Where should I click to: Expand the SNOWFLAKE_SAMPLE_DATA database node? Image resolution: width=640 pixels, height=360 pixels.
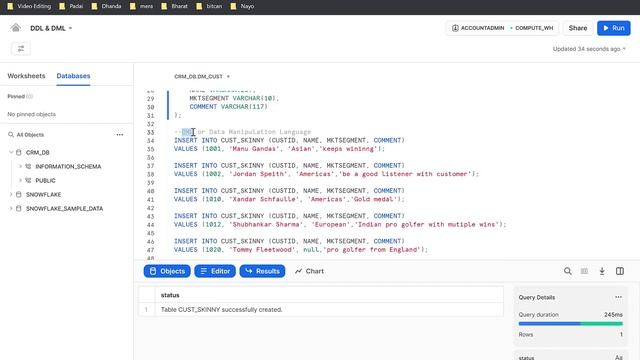[x=11, y=209]
